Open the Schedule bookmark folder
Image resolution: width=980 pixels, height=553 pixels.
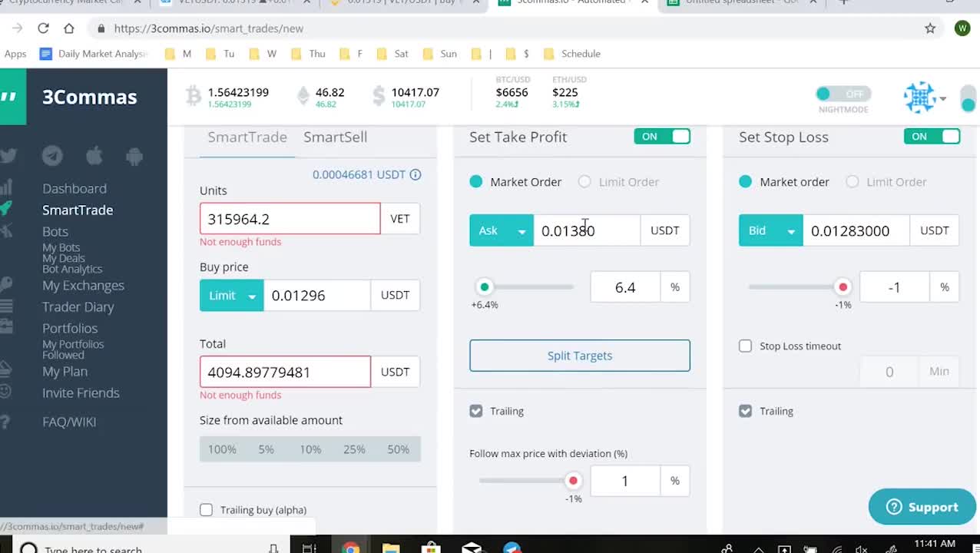click(x=572, y=54)
